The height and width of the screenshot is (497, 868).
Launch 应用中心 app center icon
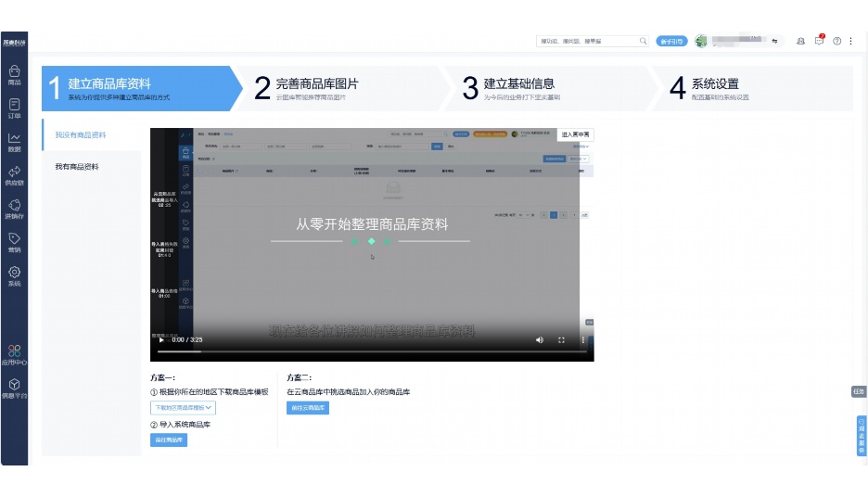click(14, 355)
